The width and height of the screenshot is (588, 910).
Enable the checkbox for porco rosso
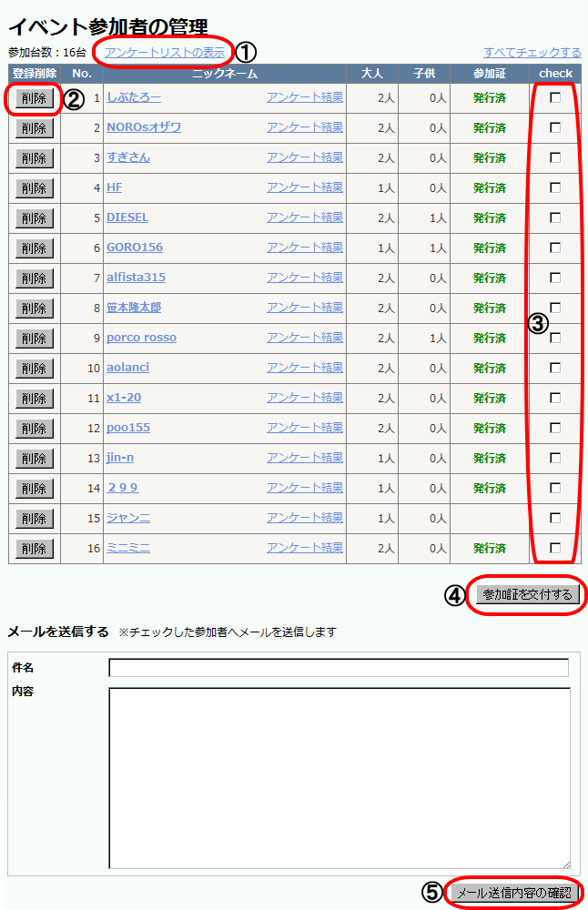(555, 338)
